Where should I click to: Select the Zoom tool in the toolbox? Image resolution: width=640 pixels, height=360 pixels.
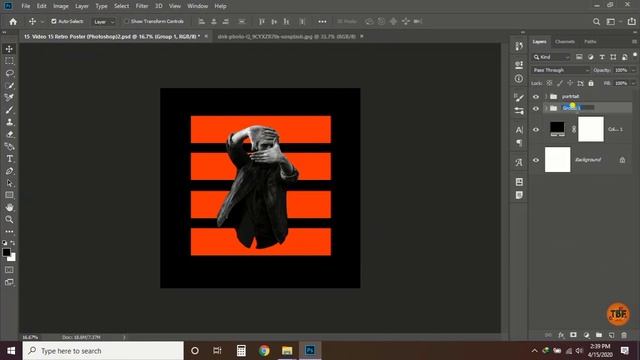[x=9, y=220]
